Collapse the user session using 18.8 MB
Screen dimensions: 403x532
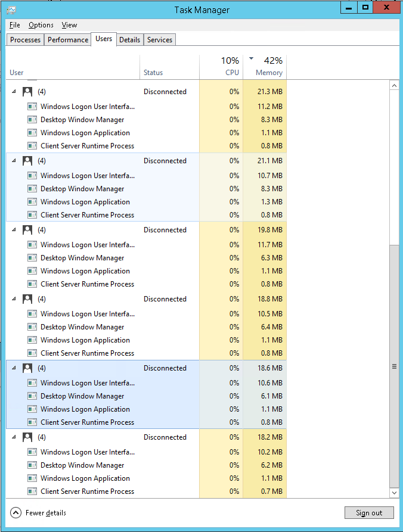(x=14, y=299)
